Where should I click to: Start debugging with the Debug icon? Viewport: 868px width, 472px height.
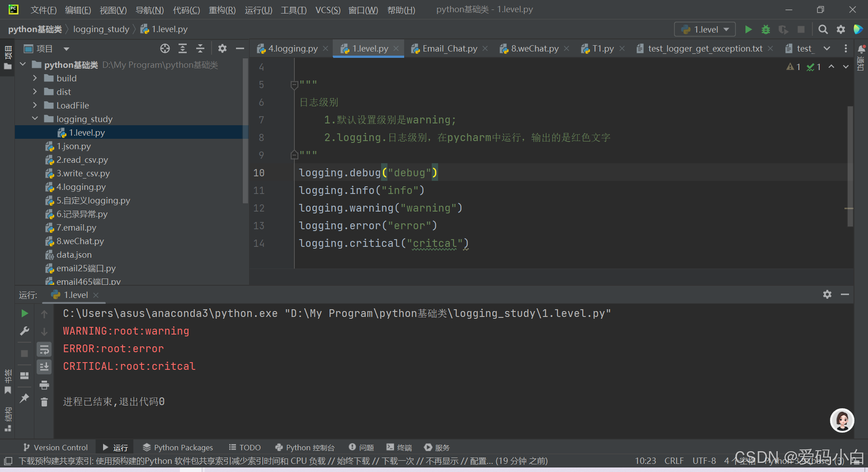point(766,29)
